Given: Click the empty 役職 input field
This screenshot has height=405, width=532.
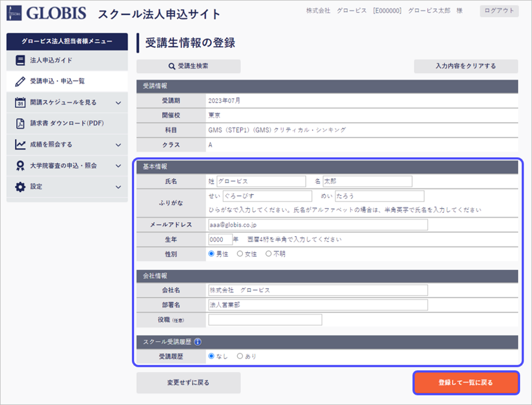Looking at the screenshot, I should [x=265, y=320].
